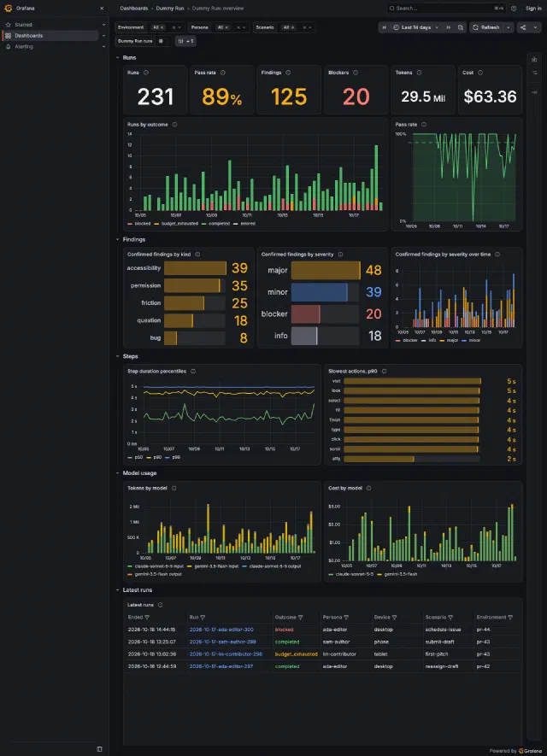Viewport: 547px width, 756px height.
Task: Show info for the Pass rate stat panel
Action: pos(223,73)
